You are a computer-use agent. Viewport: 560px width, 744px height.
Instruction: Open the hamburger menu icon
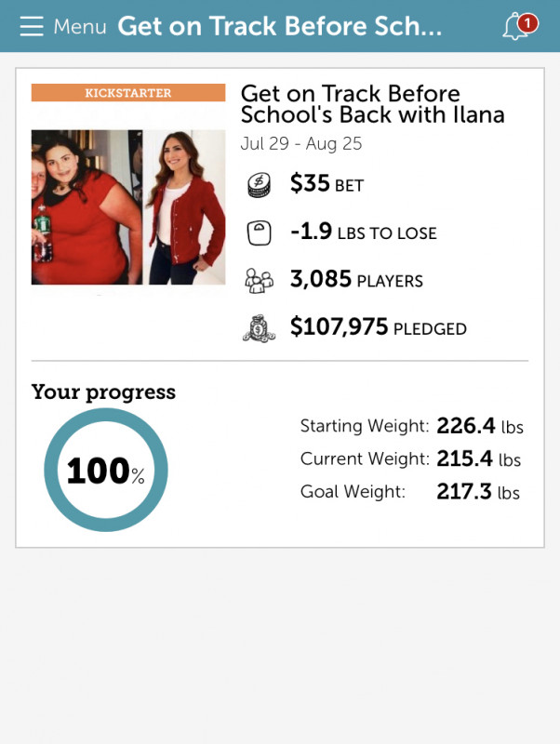(32, 26)
